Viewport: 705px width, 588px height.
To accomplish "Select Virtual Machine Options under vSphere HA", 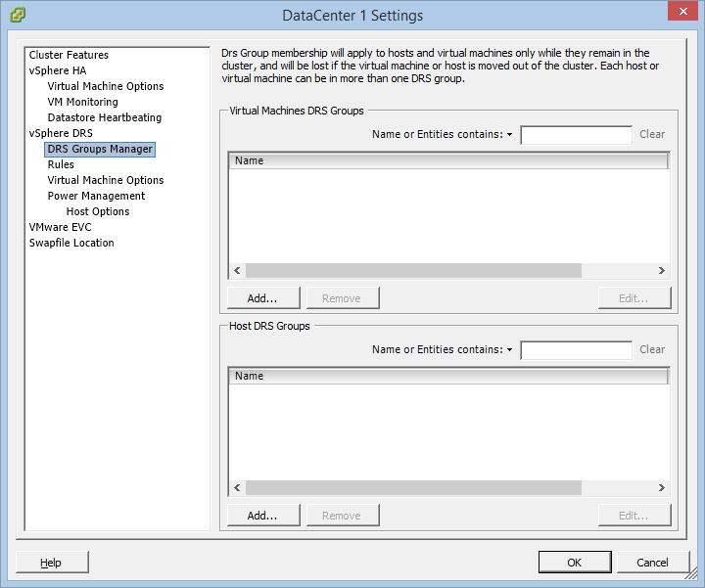I will pyautogui.click(x=106, y=86).
